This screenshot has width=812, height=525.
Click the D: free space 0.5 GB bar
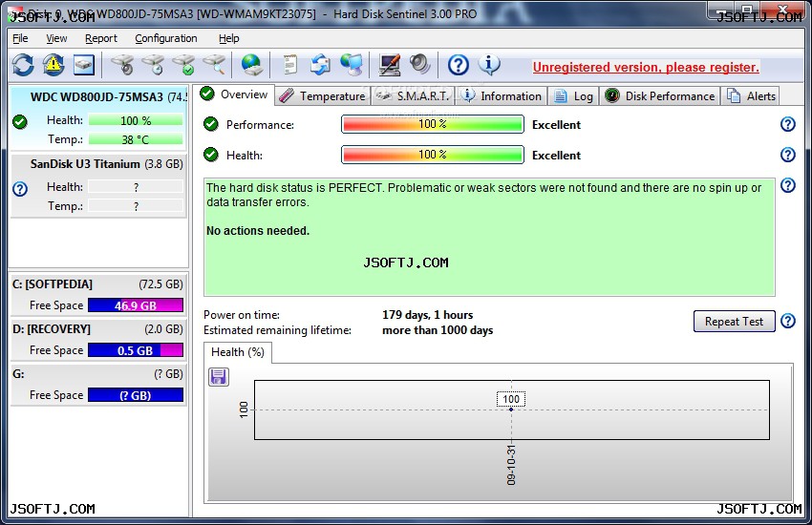coord(136,350)
